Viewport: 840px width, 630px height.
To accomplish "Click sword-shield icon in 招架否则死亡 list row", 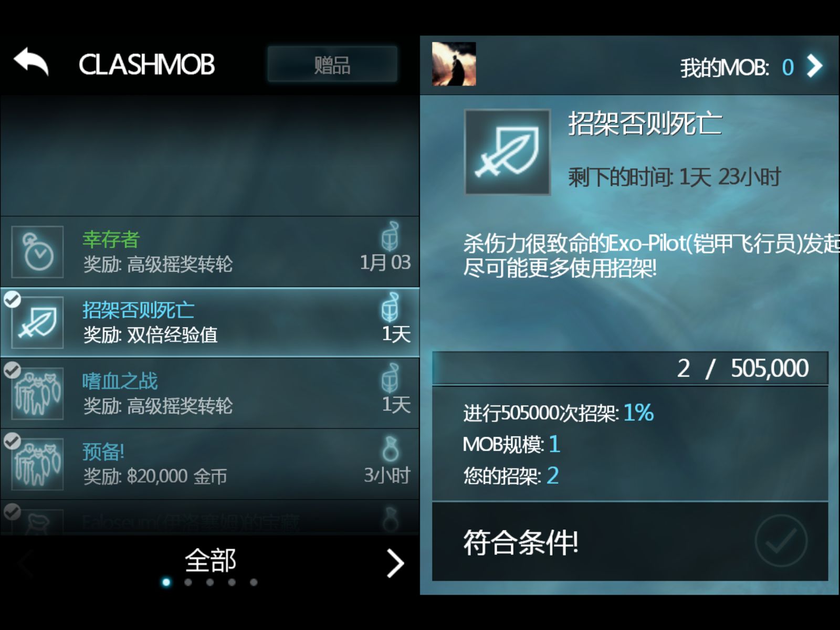I will (37, 322).
